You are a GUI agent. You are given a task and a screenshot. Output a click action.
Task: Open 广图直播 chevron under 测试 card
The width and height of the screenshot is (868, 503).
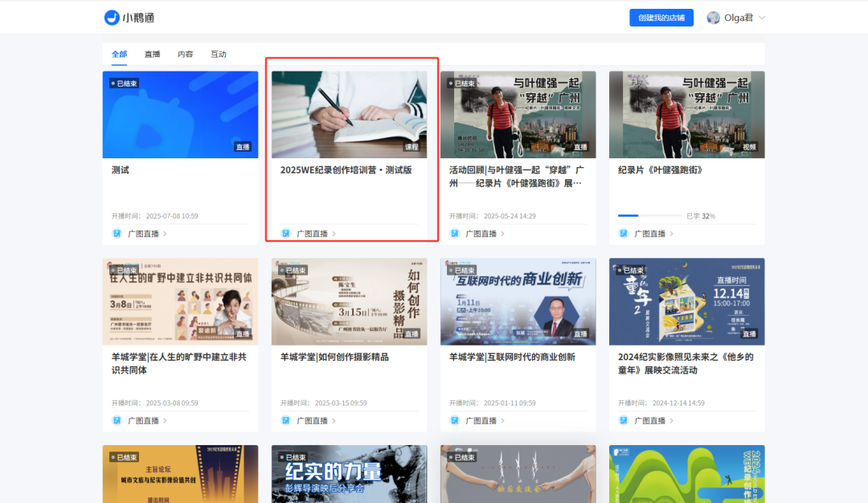[165, 234]
